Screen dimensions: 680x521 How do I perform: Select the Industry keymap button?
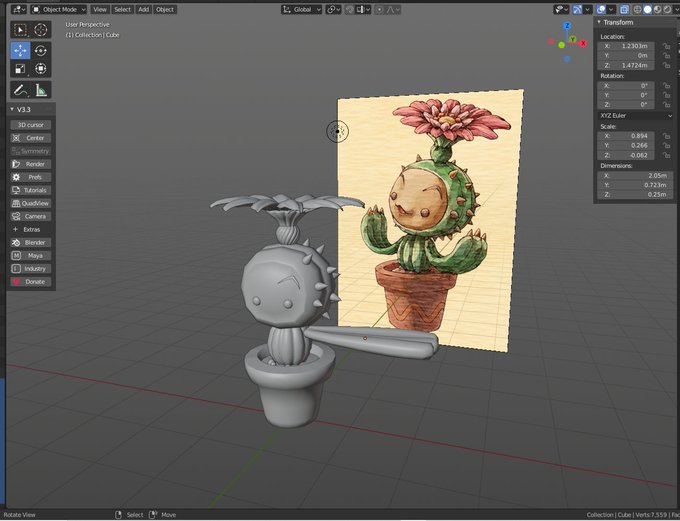coord(31,269)
